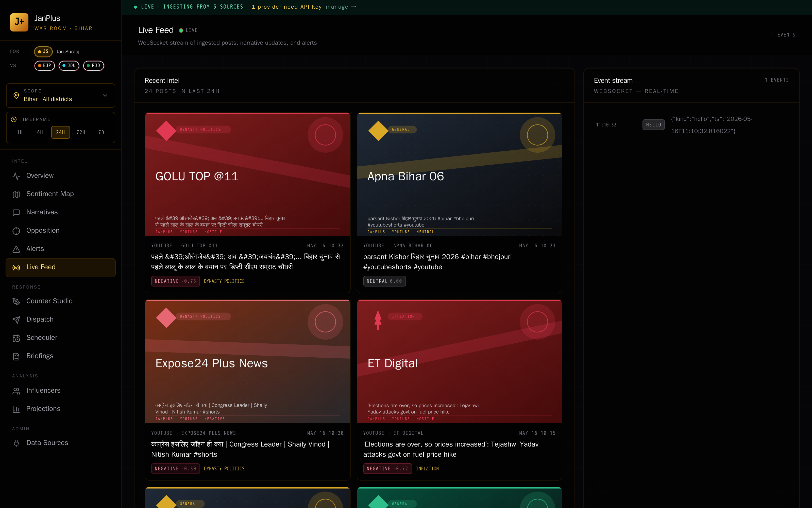The height and width of the screenshot is (508, 812).
Task: Click the JanPlus J+ logo icon
Action: tap(19, 22)
